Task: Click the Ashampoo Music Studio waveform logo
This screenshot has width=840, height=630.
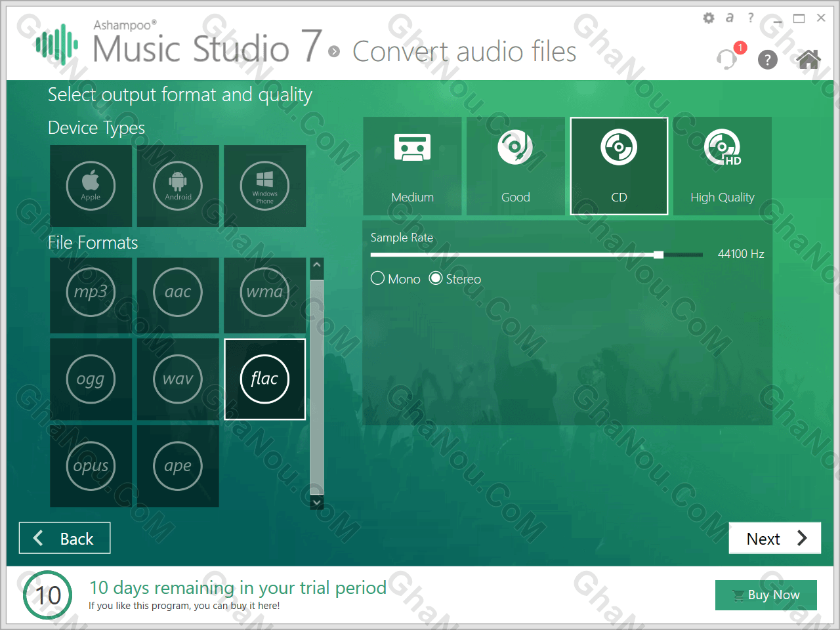Action: click(57, 45)
